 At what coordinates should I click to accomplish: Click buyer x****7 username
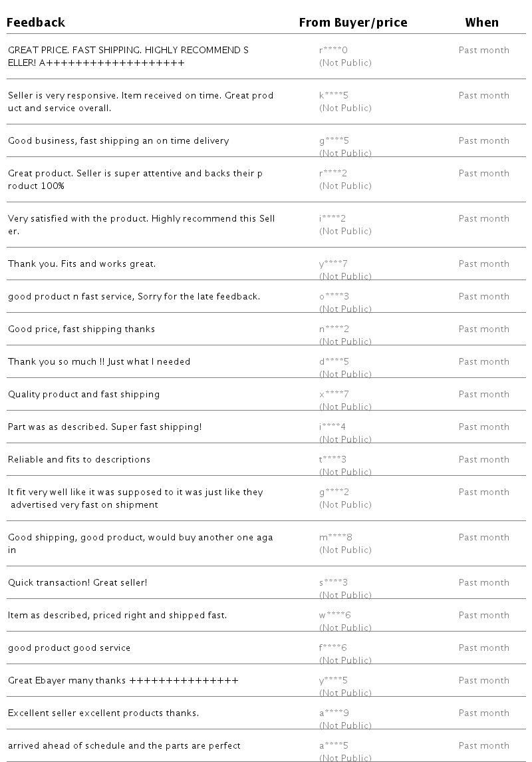tap(333, 395)
